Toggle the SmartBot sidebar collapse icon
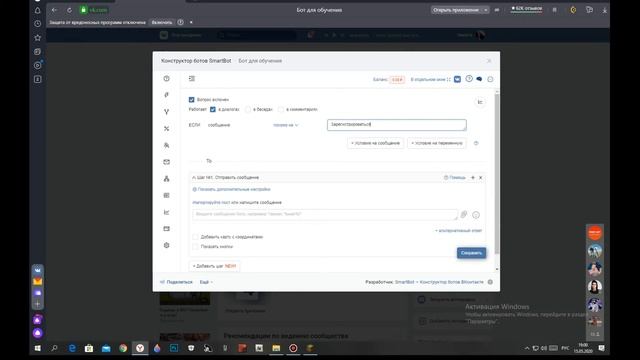The height and width of the screenshot is (360, 640). 192,78
